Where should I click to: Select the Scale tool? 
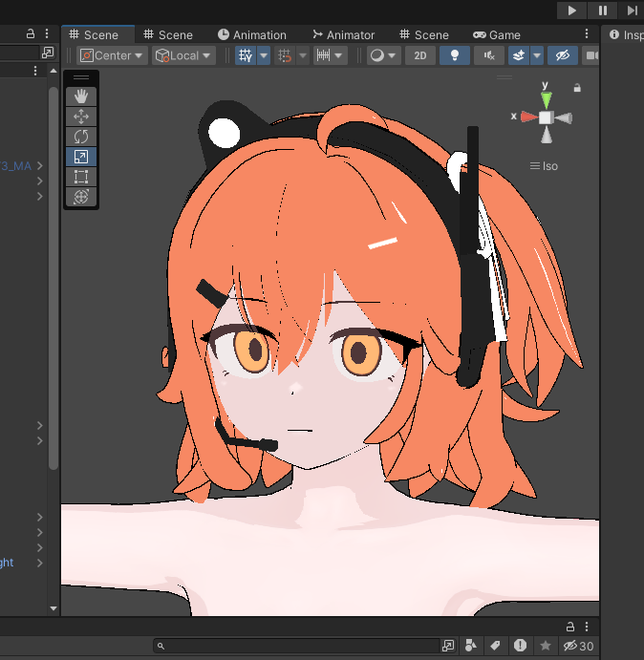tap(81, 157)
